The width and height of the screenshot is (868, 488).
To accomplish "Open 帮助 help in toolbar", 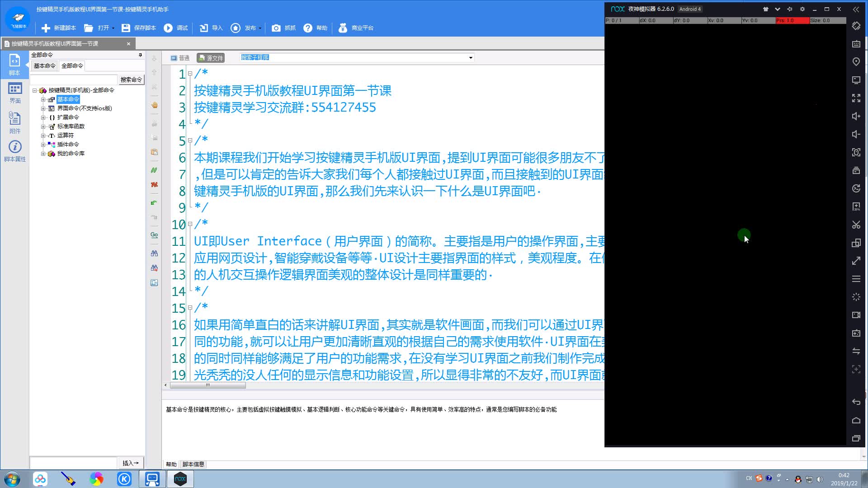I will click(316, 28).
